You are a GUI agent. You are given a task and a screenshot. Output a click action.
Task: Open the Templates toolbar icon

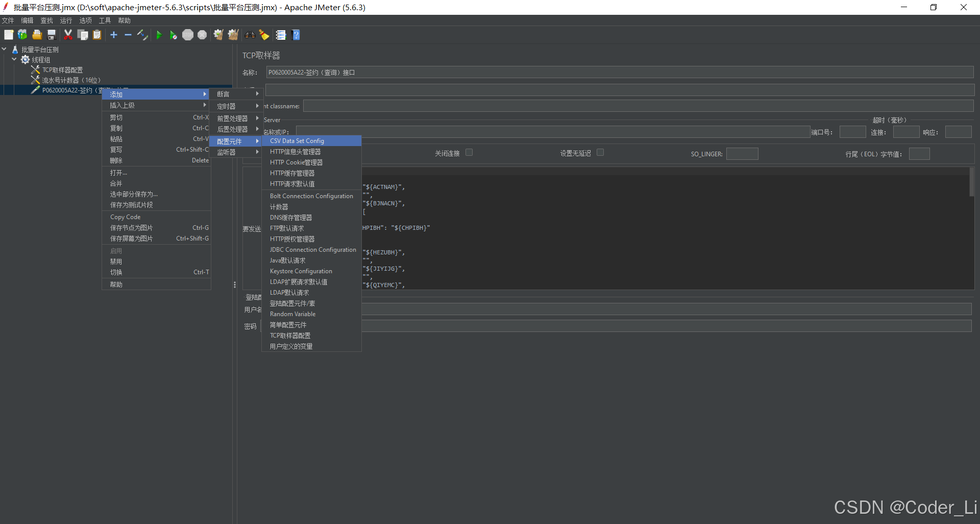click(x=22, y=35)
